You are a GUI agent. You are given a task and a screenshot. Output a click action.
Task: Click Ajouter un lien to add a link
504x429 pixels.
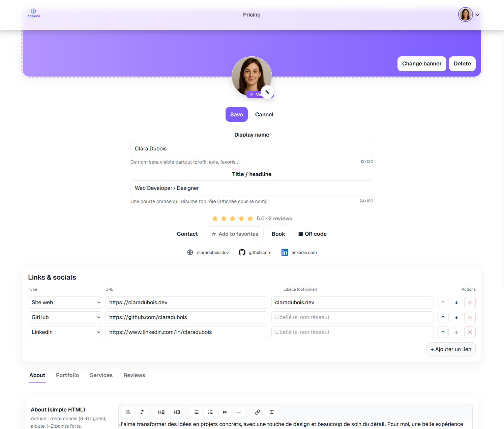tap(451, 349)
